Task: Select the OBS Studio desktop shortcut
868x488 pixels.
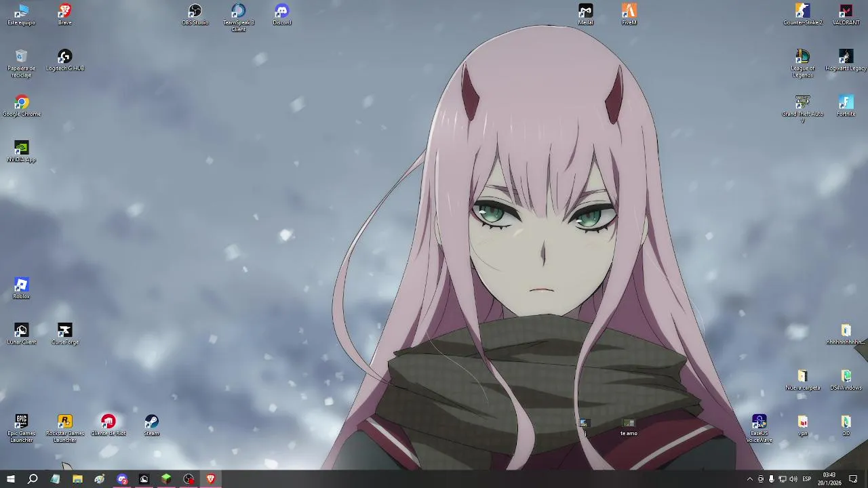Action: pyautogui.click(x=195, y=15)
